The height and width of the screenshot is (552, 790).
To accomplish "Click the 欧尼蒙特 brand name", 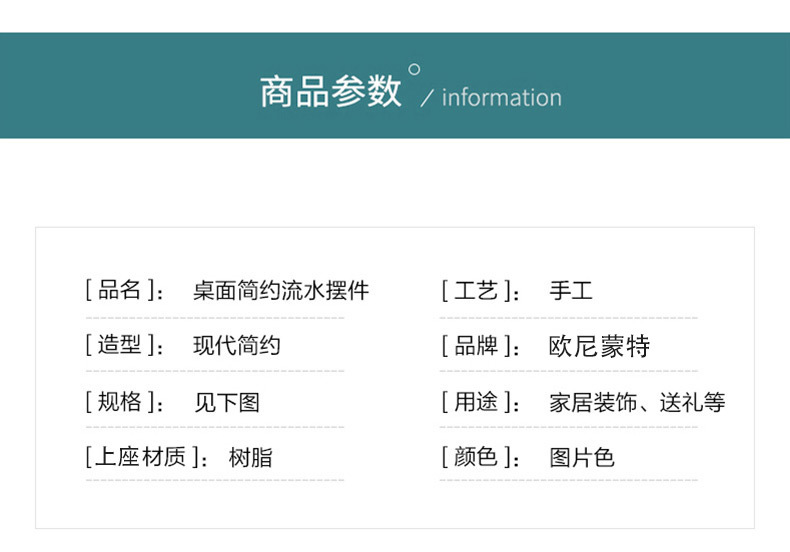I will (x=599, y=346).
